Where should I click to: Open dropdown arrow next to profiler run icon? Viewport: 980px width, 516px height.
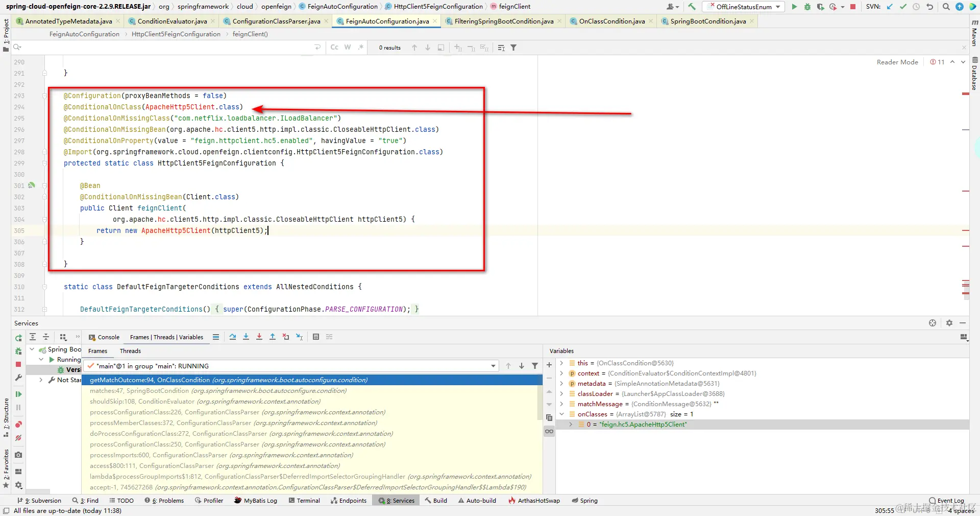[x=843, y=7]
